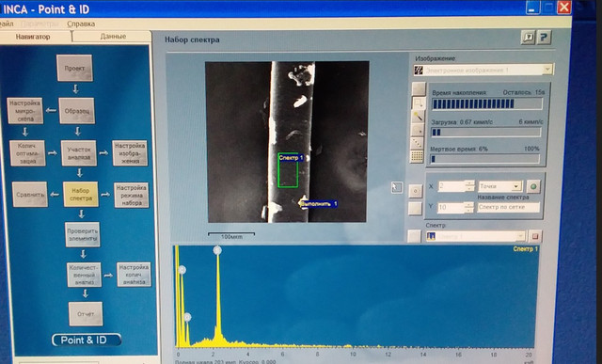
Task: Open the notes icon next to the help button
Action: [x=528, y=38]
